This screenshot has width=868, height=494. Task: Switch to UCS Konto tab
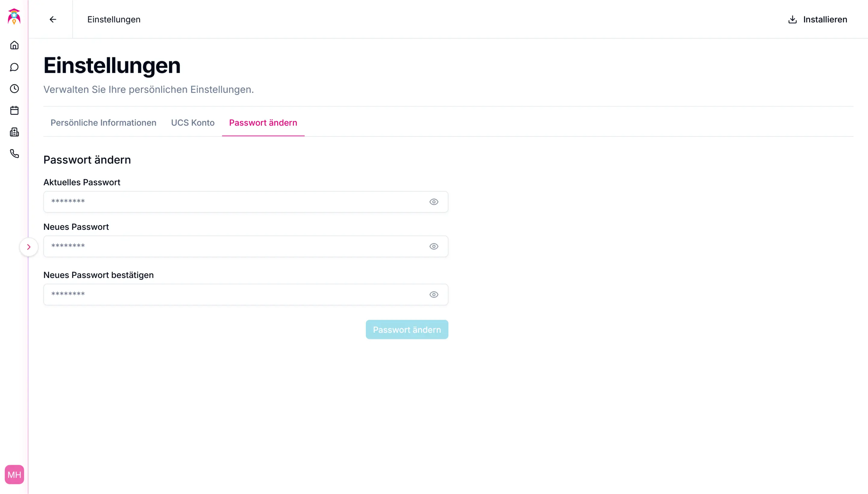pos(193,123)
